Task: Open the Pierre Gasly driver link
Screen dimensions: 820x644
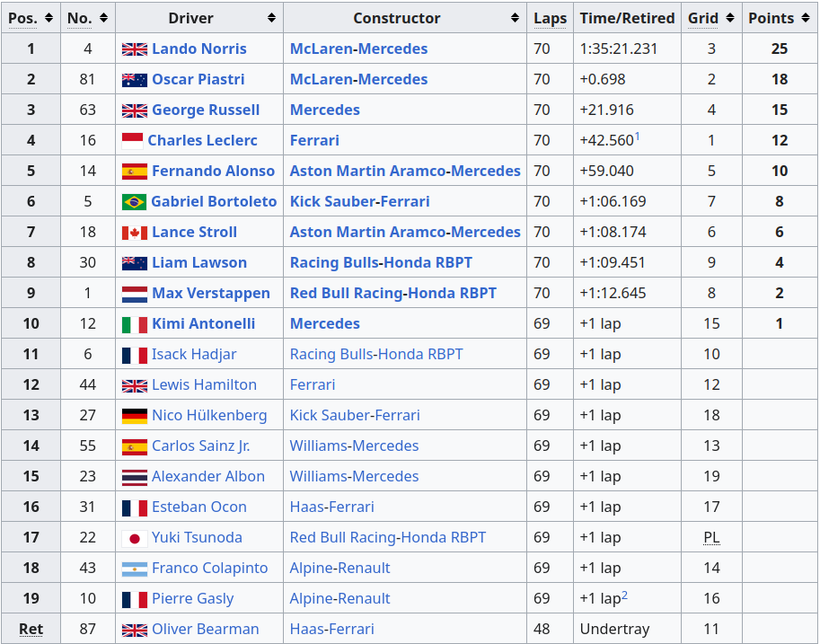Action: (x=192, y=598)
